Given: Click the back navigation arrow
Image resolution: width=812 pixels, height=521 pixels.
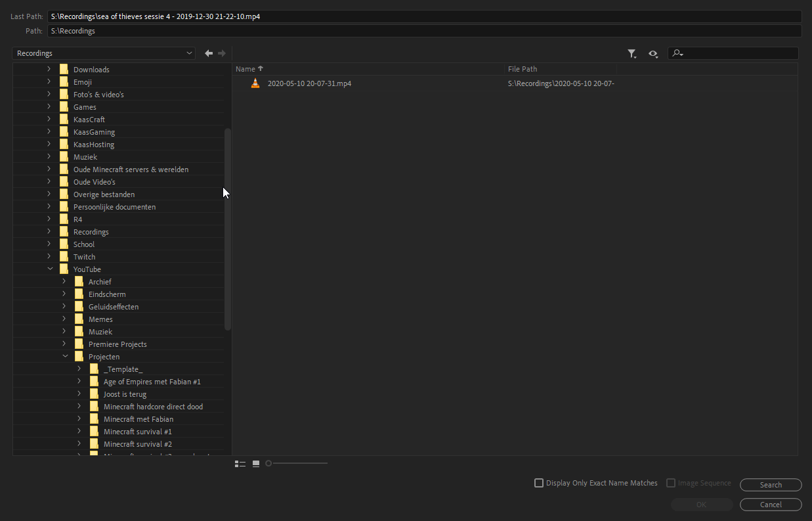Looking at the screenshot, I should [209, 53].
